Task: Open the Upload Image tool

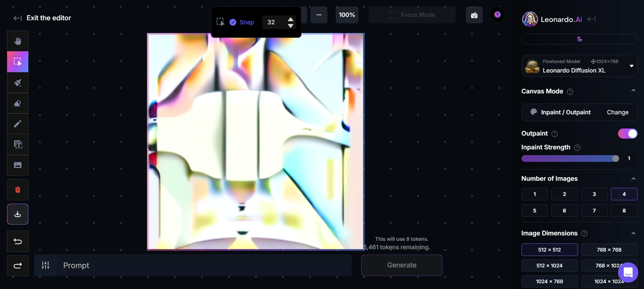Action: click(18, 165)
